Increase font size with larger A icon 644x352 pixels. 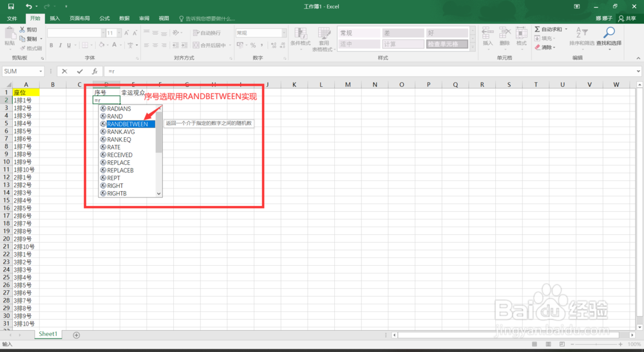pyautogui.click(x=126, y=33)
